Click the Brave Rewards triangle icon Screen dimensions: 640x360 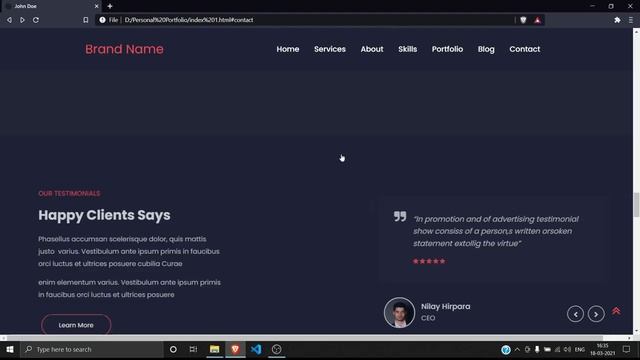(x=538, y=20)
